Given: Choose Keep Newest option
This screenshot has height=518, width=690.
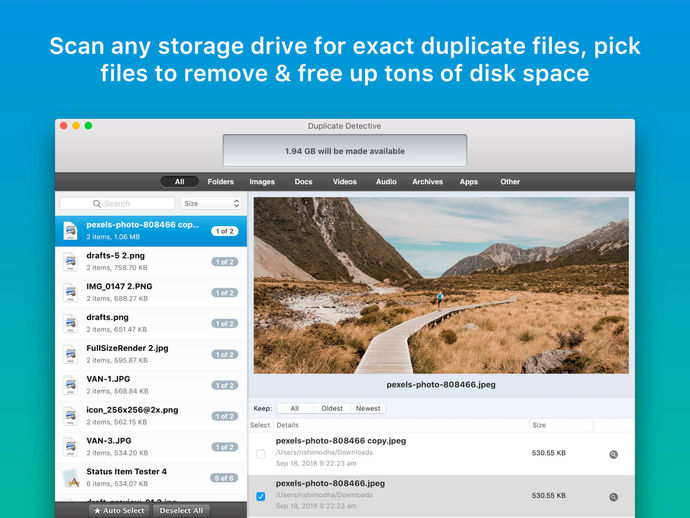Looking at the screenshot, I should click(368, 408).
